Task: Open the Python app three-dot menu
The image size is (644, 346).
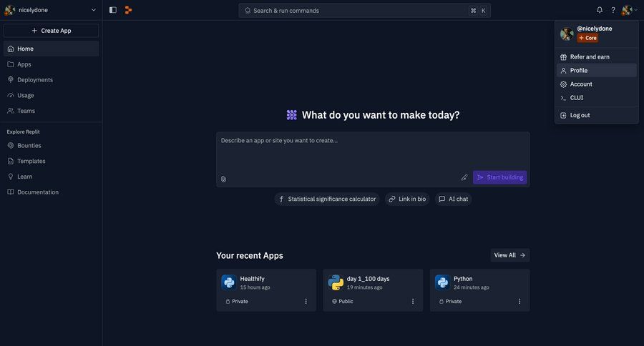Action: (519, 301)
